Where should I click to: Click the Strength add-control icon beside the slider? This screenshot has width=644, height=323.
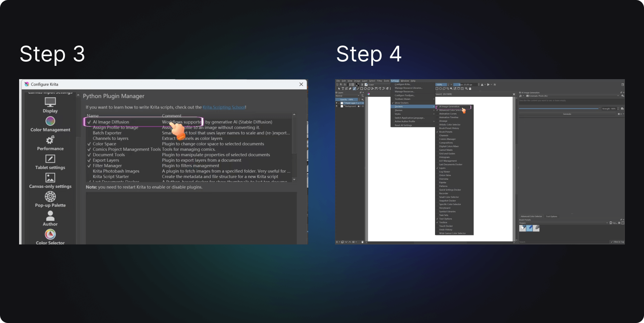tap(622, 109)
